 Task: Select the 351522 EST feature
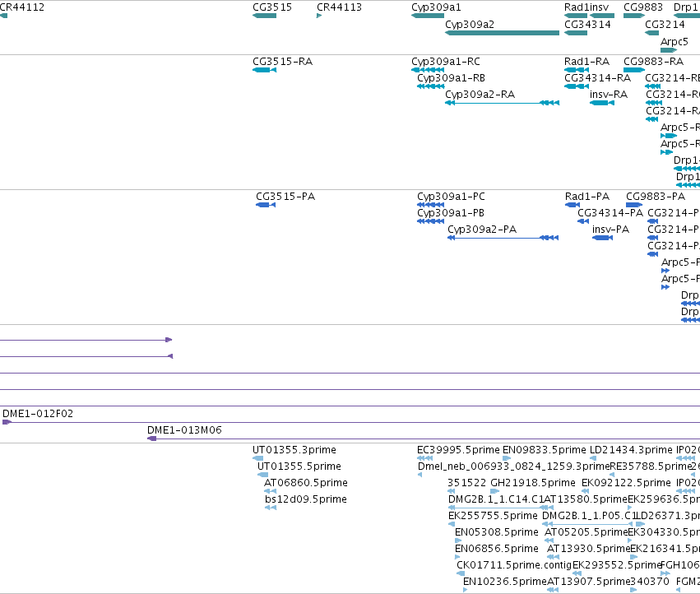click(x=452, y=491)
